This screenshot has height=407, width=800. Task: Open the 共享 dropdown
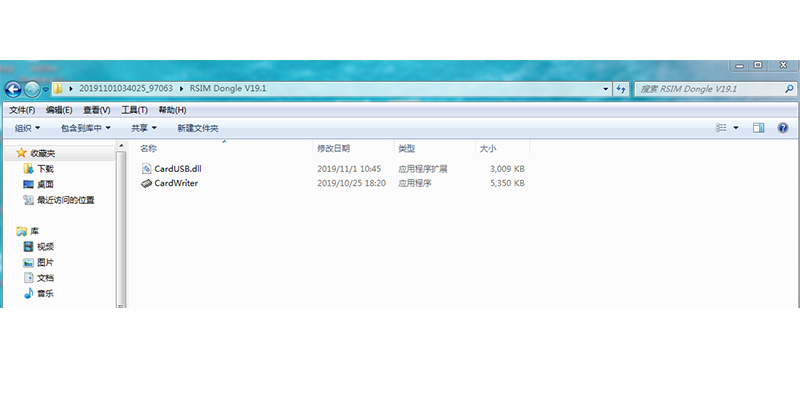[144, 128]
